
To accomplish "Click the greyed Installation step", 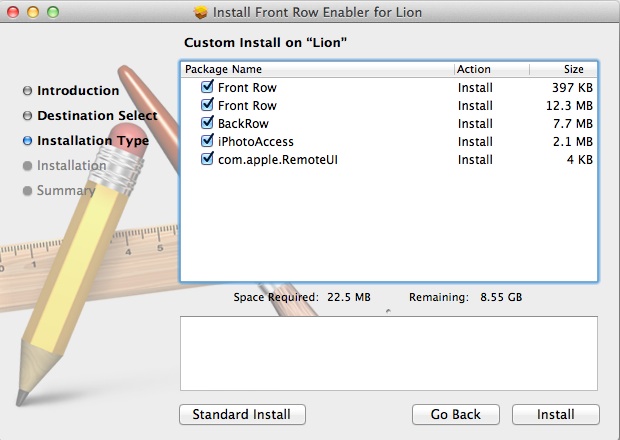I will click(x=72, y=166).
